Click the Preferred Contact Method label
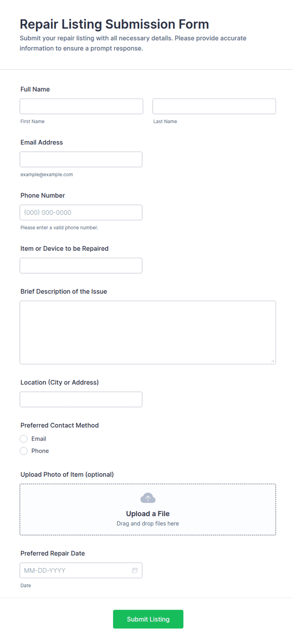The width and height of the screenshot is (293, 644). pyautogui.click(x=60, y=425)
